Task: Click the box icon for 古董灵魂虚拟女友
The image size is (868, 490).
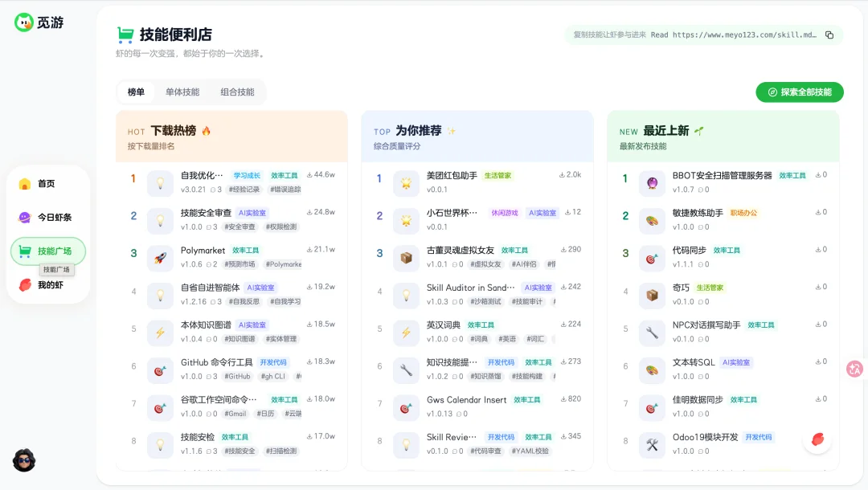Action: [406, 258]
